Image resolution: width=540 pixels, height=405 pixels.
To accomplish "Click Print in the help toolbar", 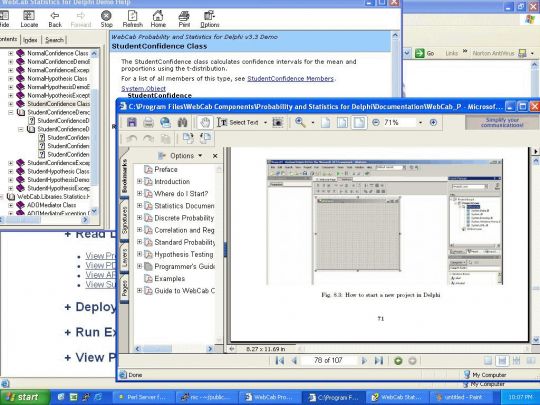I will 184,19.
